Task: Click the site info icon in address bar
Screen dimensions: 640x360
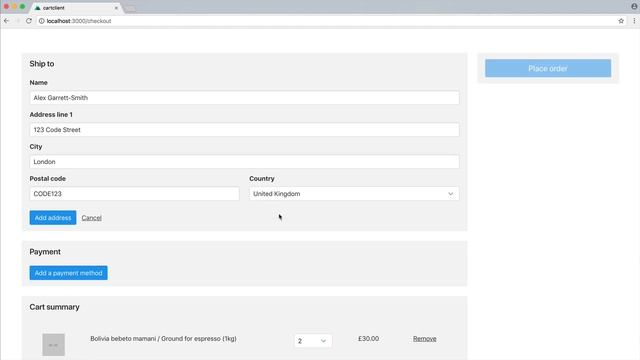Action: click(x=41, y=21)
